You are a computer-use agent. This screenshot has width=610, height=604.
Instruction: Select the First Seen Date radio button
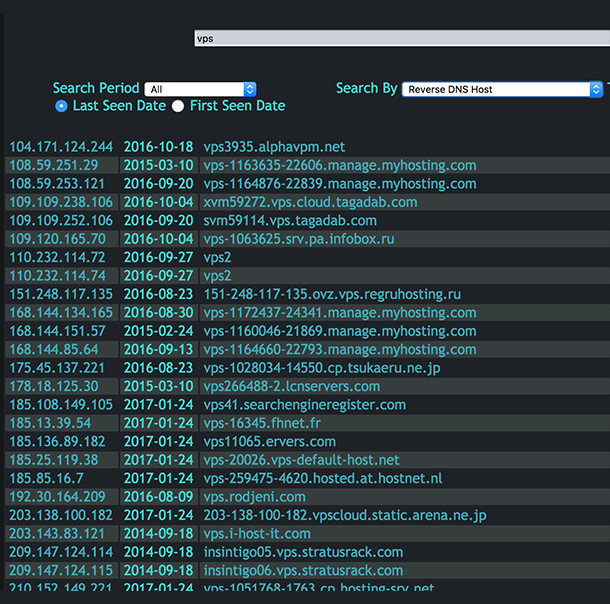(x=178, y=106)
